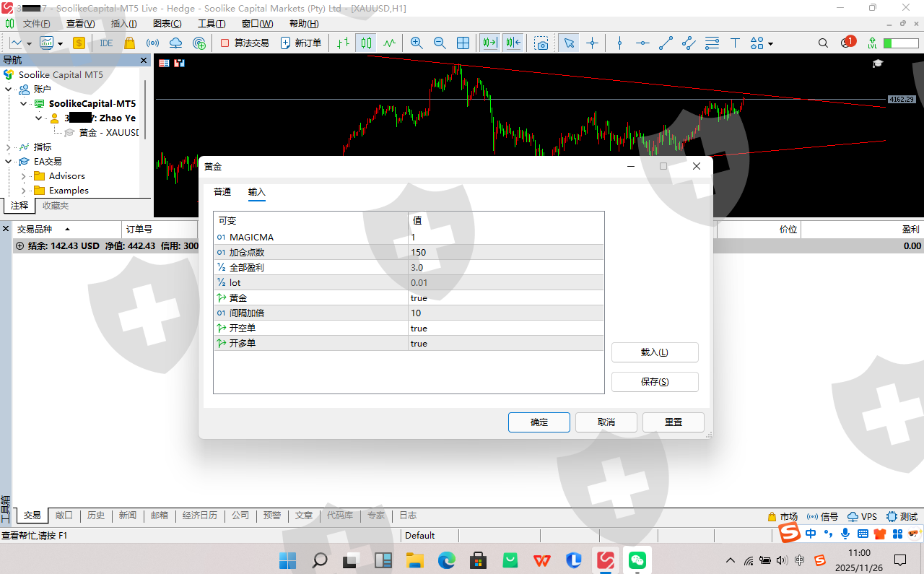
Task: Open the VPS cloud icon in toolbar
Action: point(175,43)
